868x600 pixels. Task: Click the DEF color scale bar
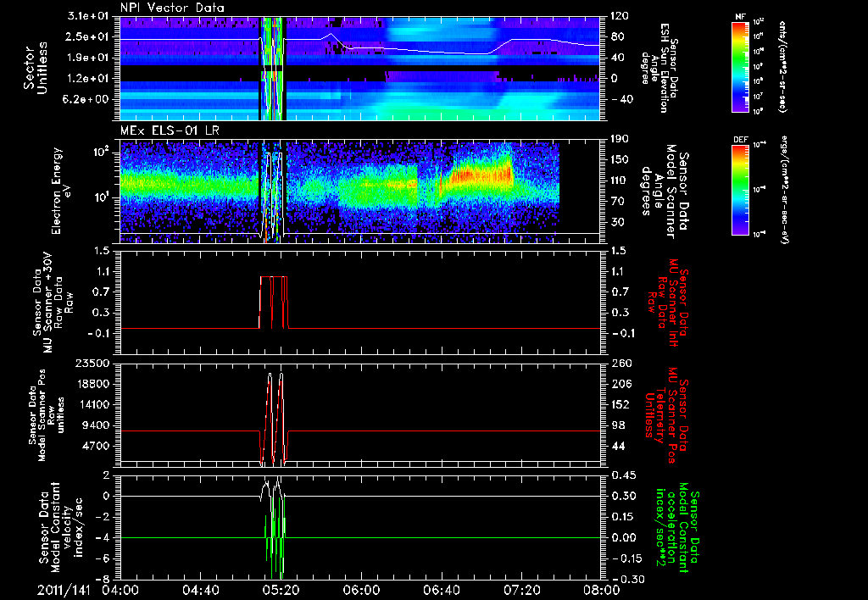(741, 189)
